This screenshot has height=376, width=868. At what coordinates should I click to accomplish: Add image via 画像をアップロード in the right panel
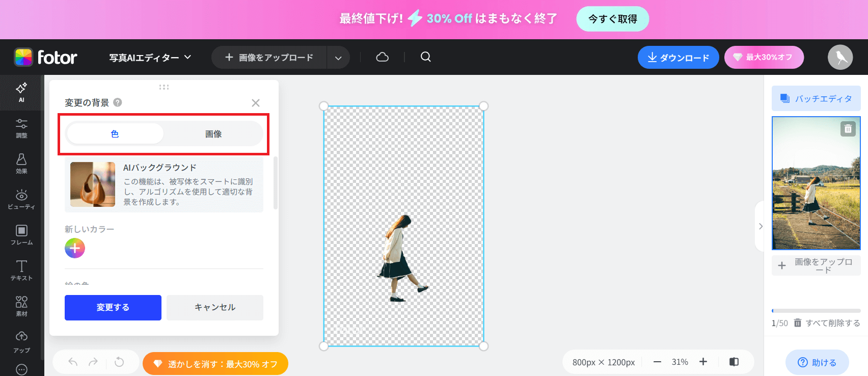pos(817,265)
